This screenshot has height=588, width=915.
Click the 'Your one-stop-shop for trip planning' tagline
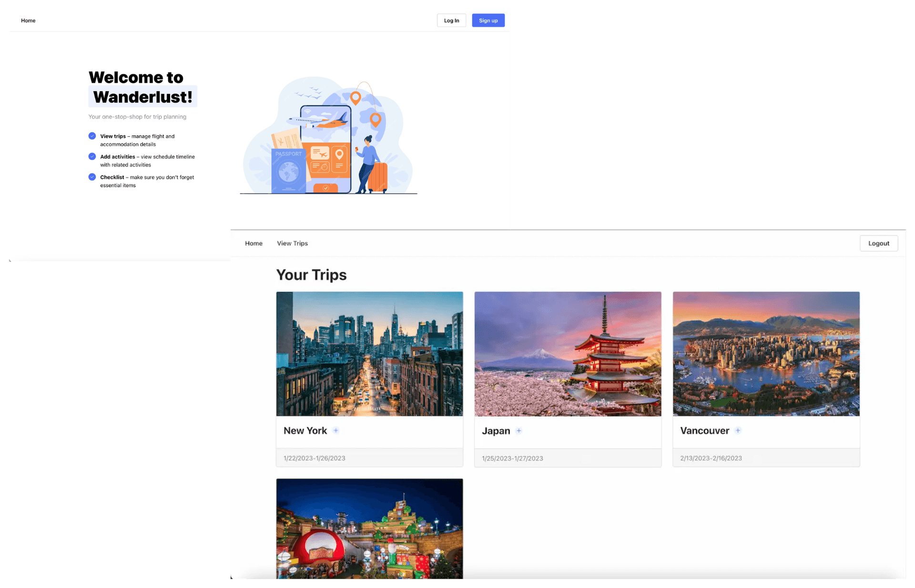click(137, 116)
